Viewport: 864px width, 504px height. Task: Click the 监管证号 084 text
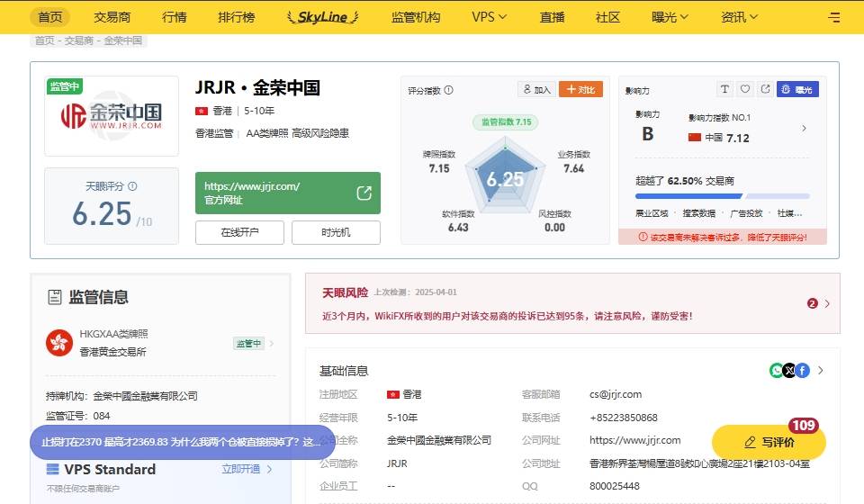click(77, 416)
